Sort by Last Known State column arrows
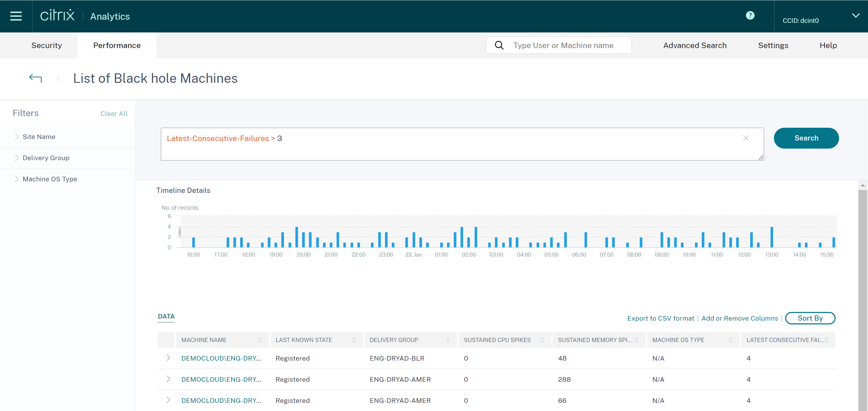868x411 pixels. [353, 340]
